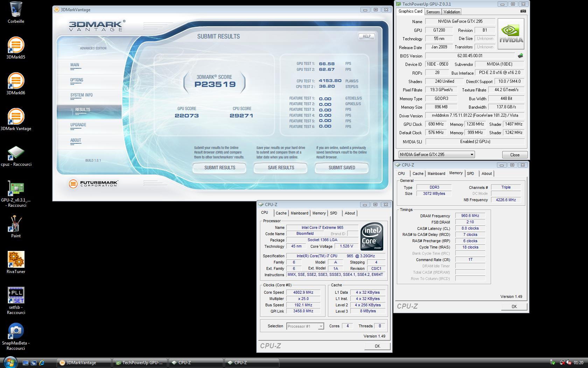Click OK in the lower CPU-Z window
Viewport: 588px width, 368px height.
(377, 346)
